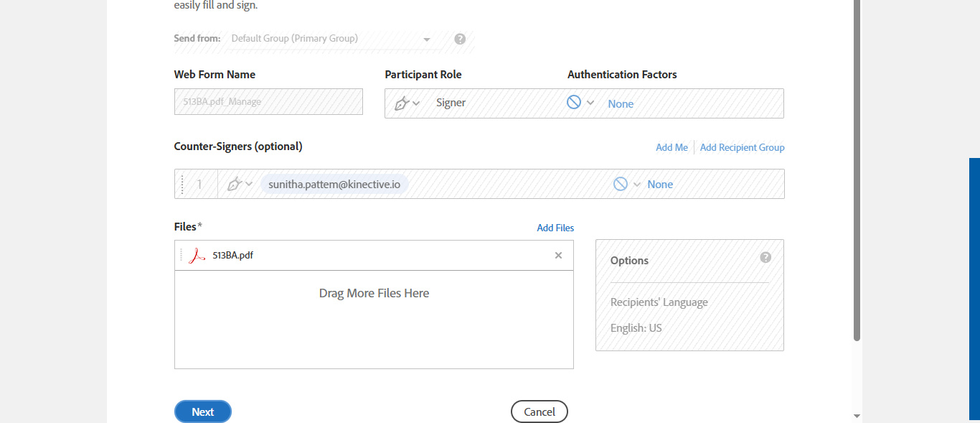Click the Participant Role pen icon
Viewport: 980px width, 423px height.
[402, 103]
